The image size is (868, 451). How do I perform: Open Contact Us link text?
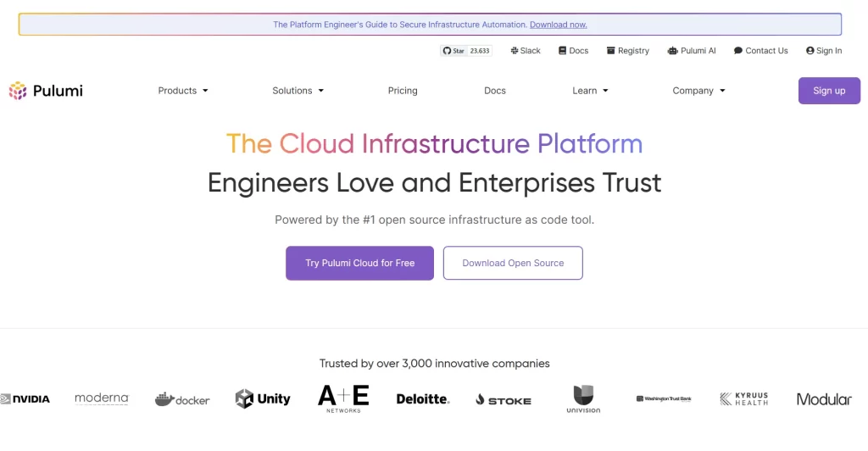[766, 50]
